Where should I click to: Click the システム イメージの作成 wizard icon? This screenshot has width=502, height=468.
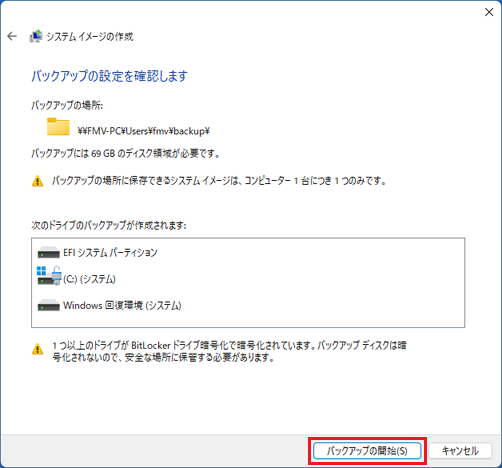click(36, 36)
